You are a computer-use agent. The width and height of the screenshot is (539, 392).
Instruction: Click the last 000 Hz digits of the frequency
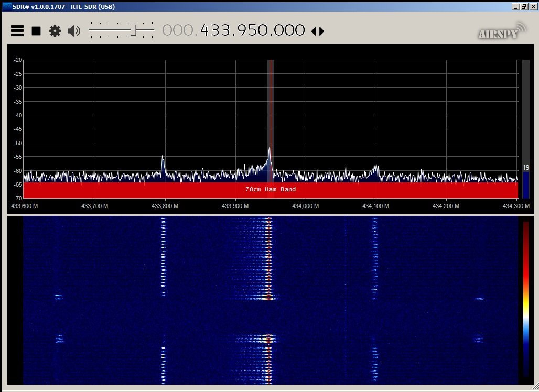[289, 30]
